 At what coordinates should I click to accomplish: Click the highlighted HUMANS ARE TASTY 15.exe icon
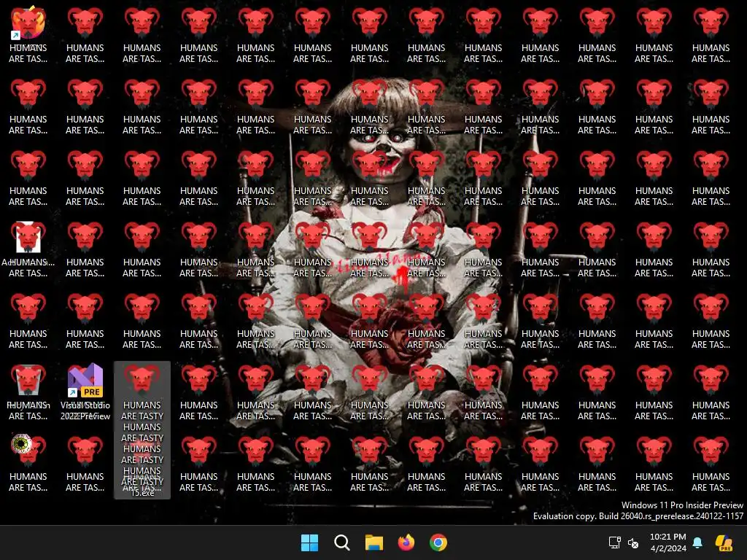pos(142,430)
